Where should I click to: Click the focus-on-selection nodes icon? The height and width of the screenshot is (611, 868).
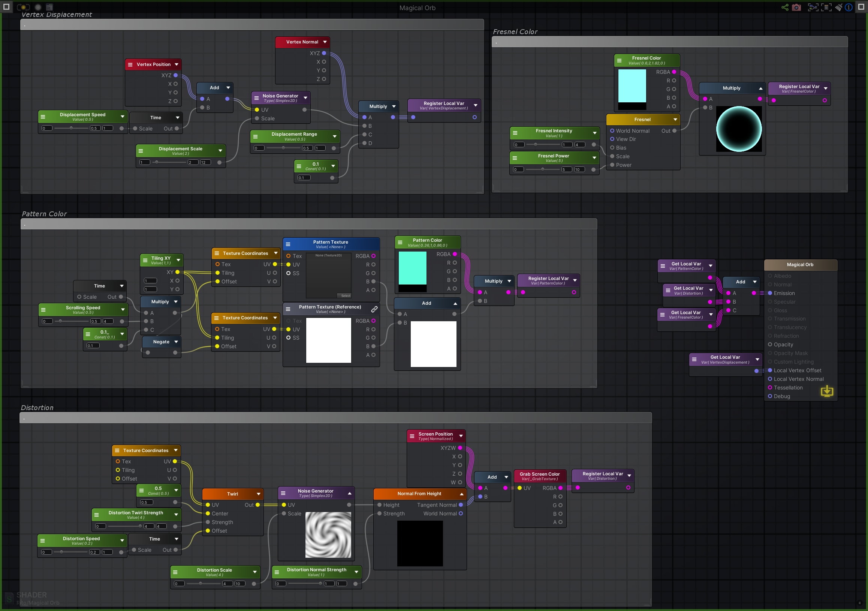tap(814, 7)
